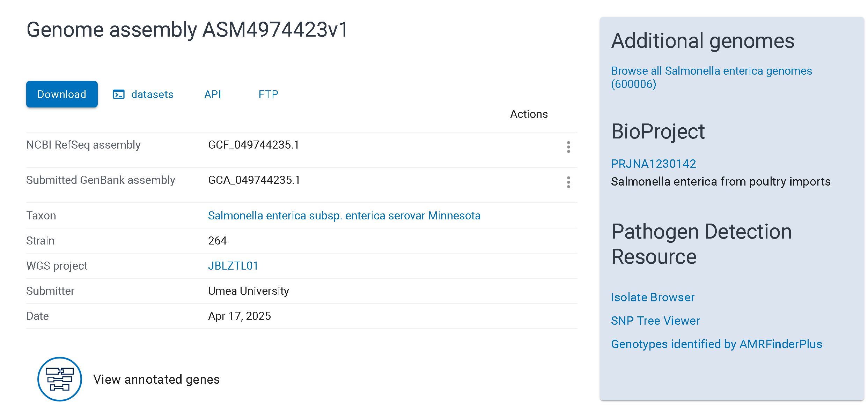Open the datasets command-line option
Image resolution: width=868 pixels, height=406 pixels.
tap(152, 95)
